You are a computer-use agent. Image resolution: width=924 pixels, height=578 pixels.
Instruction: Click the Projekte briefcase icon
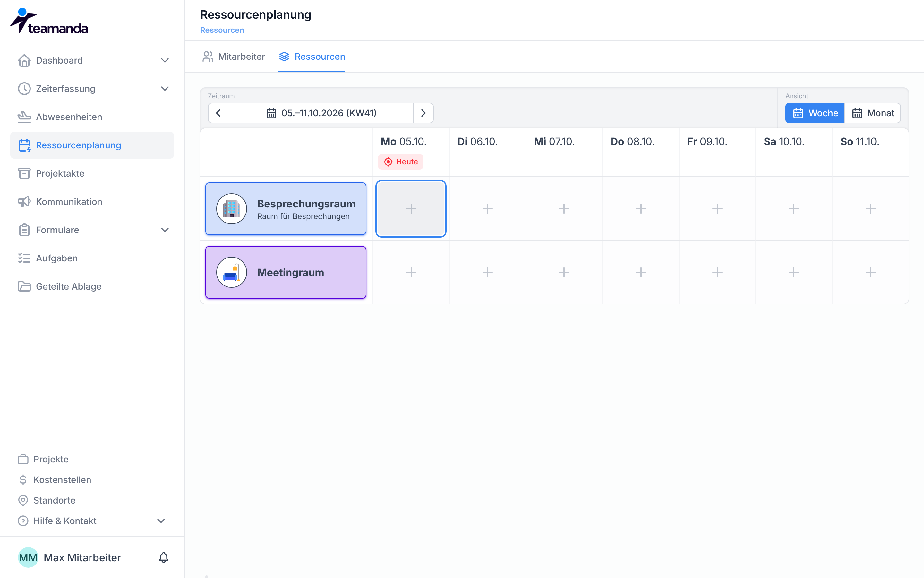click(x=23, y=459)
